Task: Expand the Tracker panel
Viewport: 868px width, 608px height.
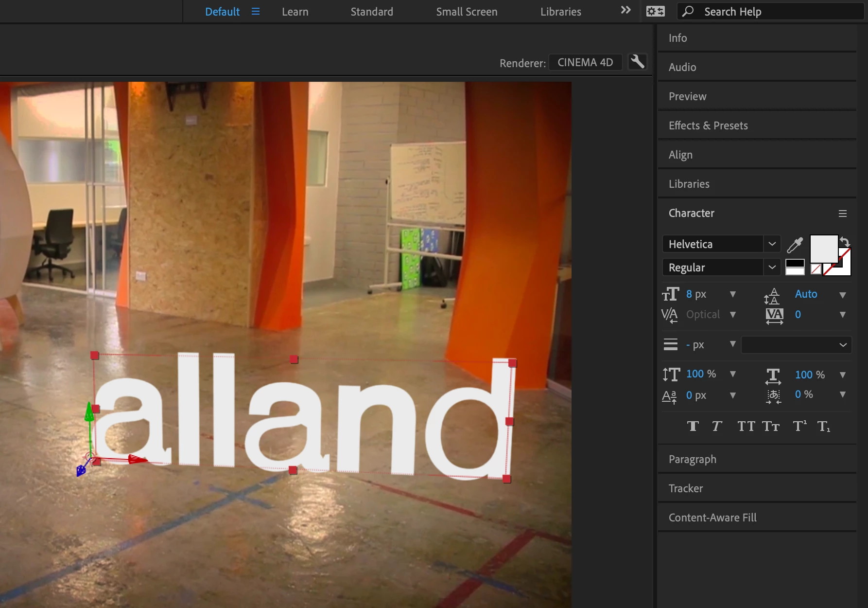Action: pos(757,488)
